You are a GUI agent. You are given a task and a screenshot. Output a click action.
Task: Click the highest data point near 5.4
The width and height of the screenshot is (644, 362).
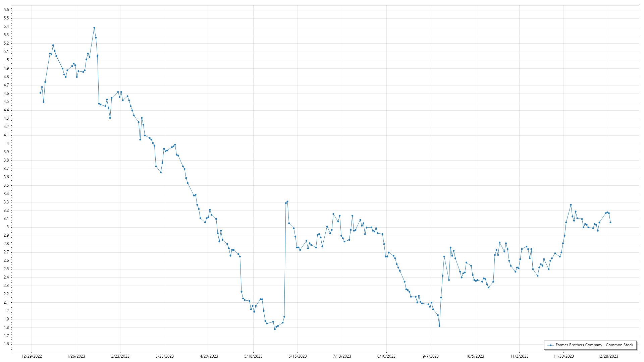coord(94,28)
